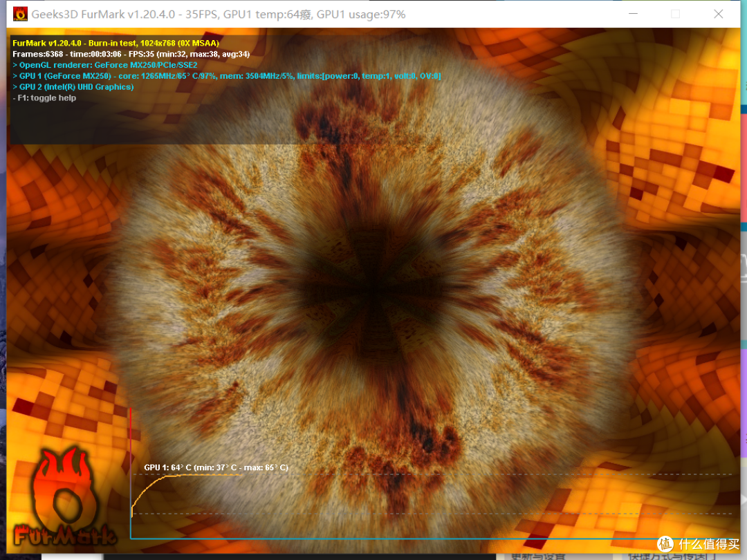Viewport: 747px width, 560px height.
Task: Click the 'GPU 2 (Intel(R) UHD Graphics)' line
Action: click(x=73, y=86)
